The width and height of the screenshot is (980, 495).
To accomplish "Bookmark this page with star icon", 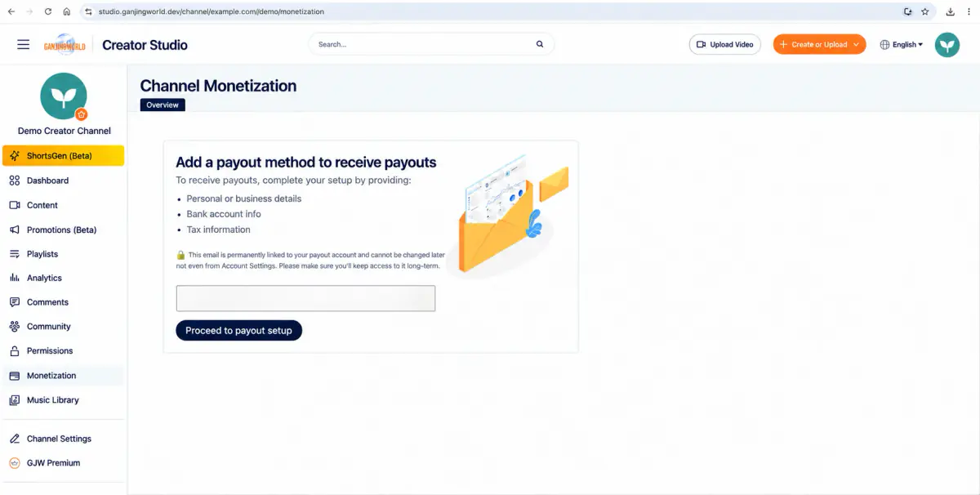I will coord(925,12).
